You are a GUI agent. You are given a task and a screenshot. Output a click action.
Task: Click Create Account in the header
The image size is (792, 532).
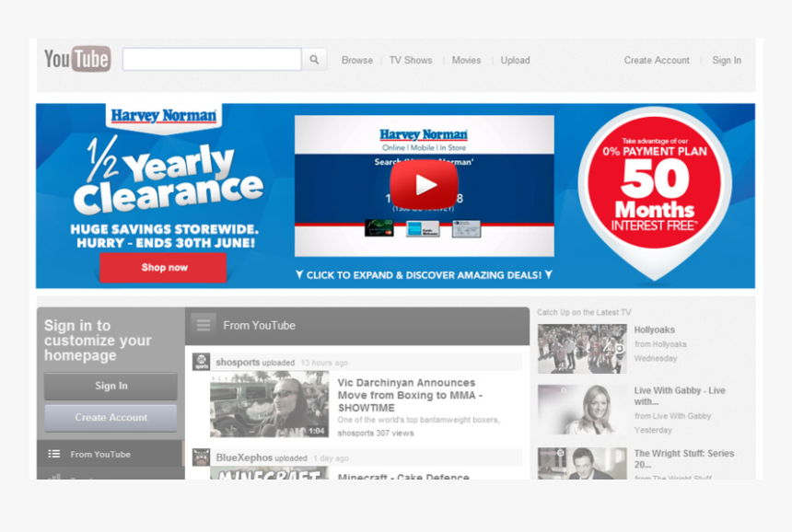[x=657, y=60]
